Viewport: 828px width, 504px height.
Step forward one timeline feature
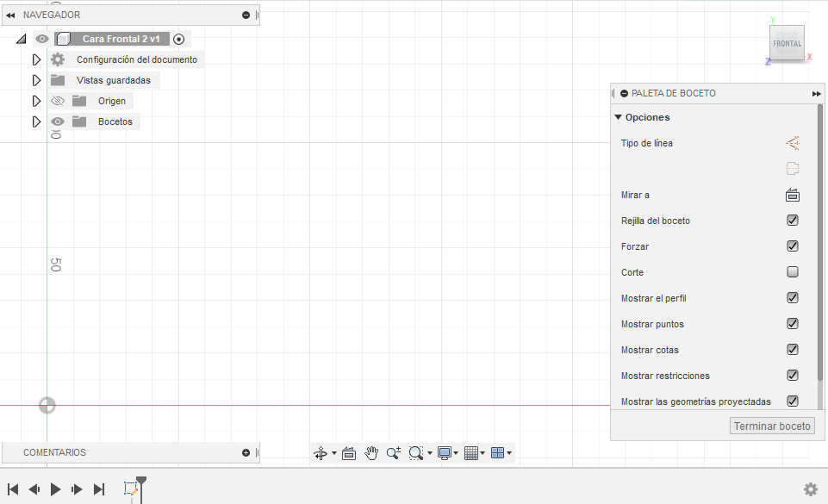[77, 489]
